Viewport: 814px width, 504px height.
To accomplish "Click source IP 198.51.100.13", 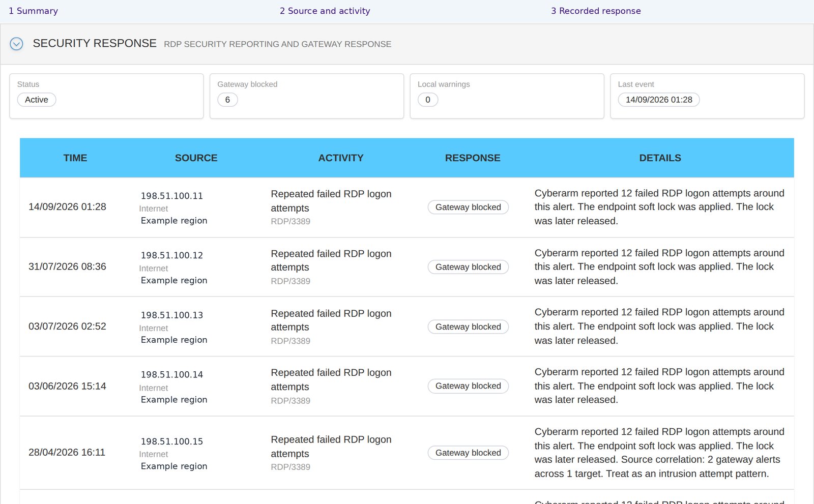I will pyautogui.click(x=171, y=315).
